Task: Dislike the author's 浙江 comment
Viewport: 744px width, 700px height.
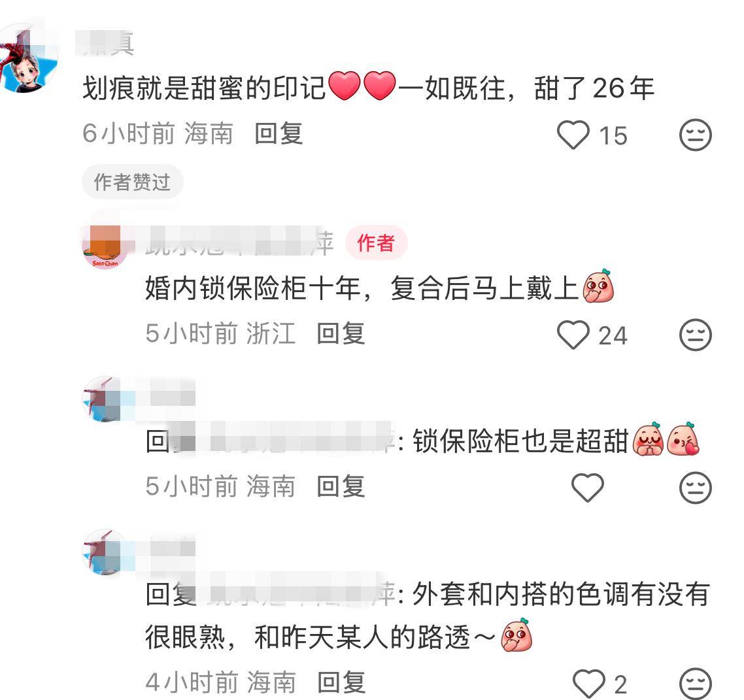Action: coord(695,335)
